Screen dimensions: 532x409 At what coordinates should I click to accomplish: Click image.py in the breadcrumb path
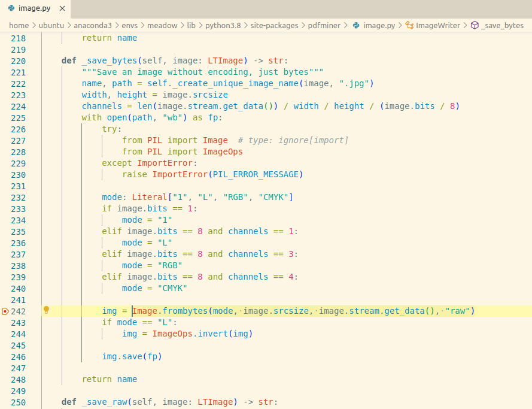click(x=379, y=26)
